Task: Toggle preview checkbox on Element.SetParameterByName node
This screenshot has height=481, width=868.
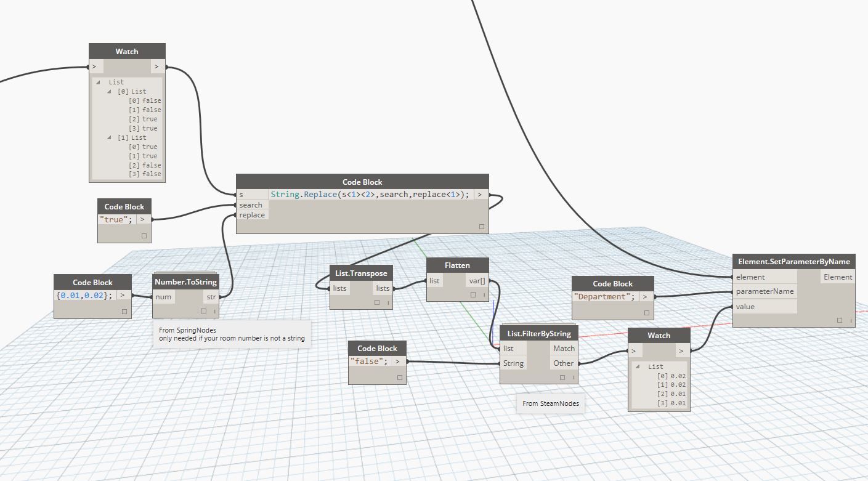Action: point(840,320)
